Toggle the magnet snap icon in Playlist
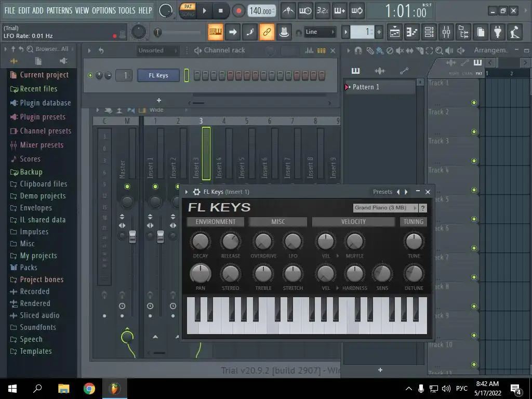Image resolution: width=532 pixels, height=399 pixels. pos(358,51)
